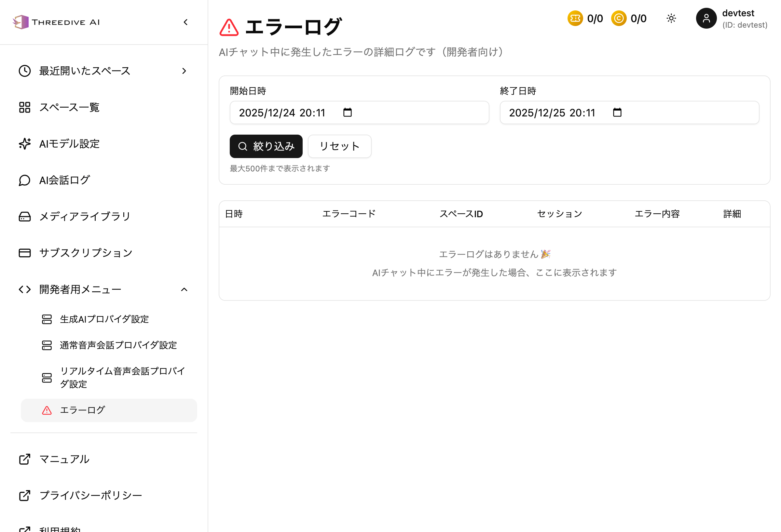Click the large red warning icon in page title

(229, 28)
